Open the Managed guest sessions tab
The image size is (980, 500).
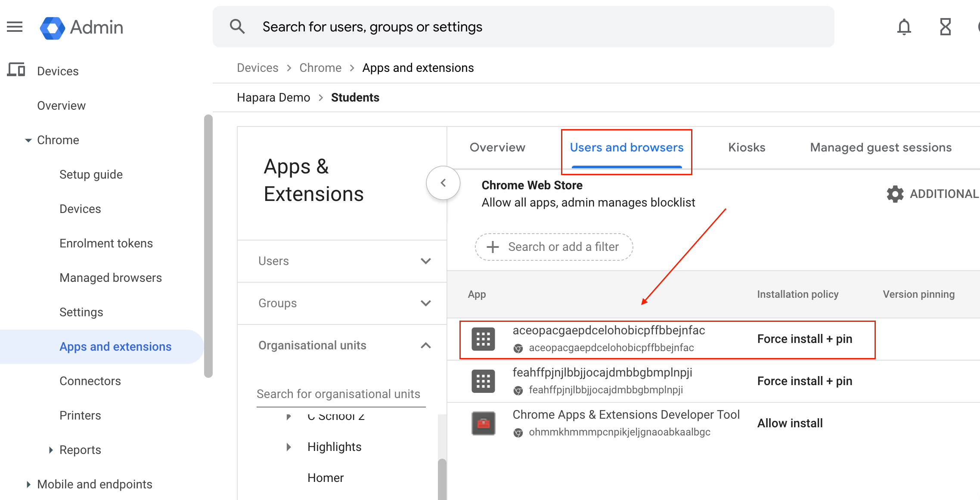(x=881, y=147)
